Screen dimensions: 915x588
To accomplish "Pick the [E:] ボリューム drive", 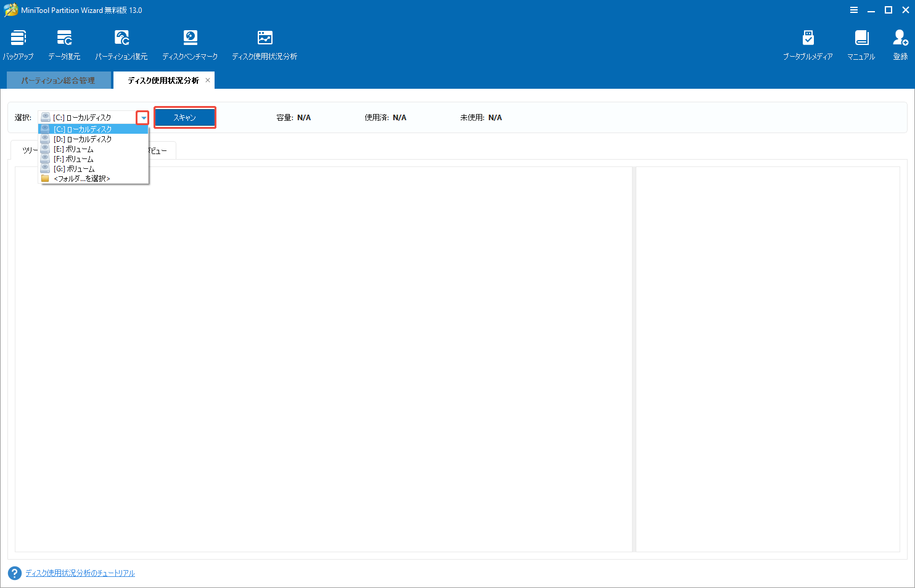I will click(93, 149).
